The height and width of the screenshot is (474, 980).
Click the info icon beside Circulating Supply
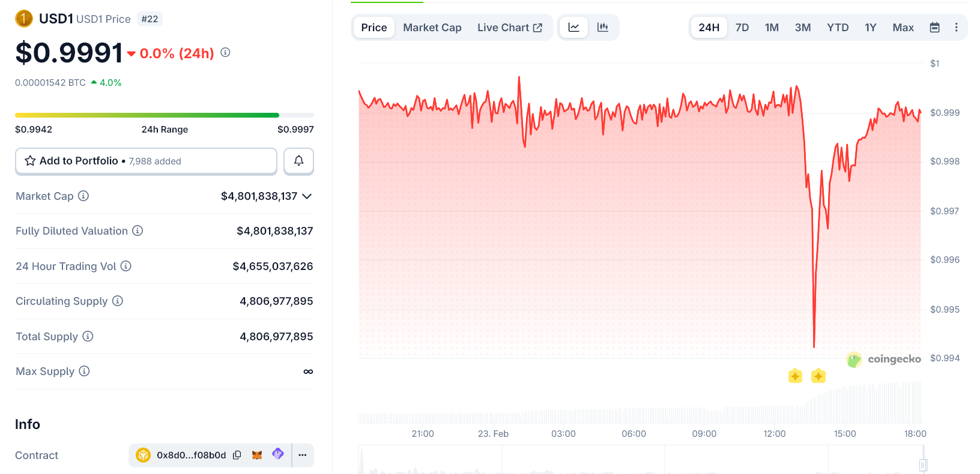click(x=118, y=301)
